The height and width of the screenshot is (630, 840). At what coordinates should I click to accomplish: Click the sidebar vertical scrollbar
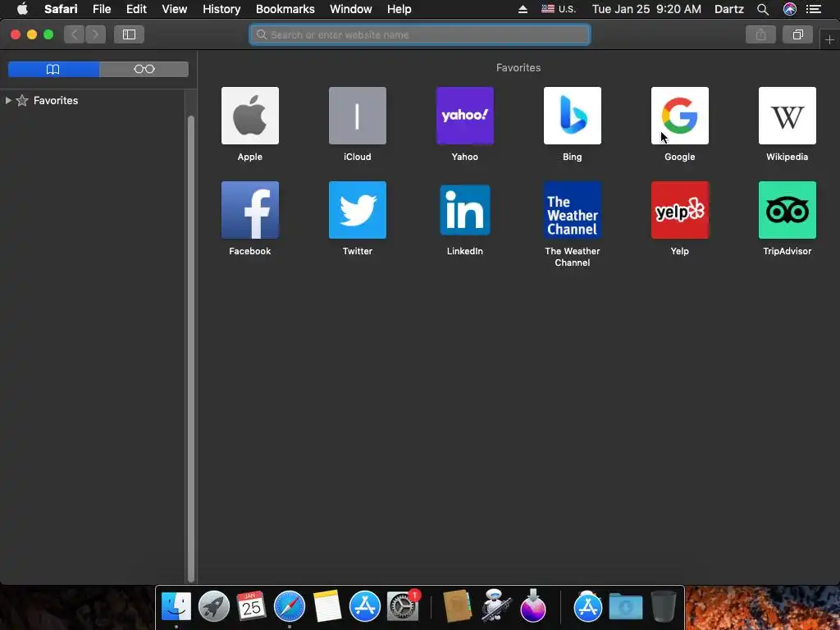tap(190, 348)
